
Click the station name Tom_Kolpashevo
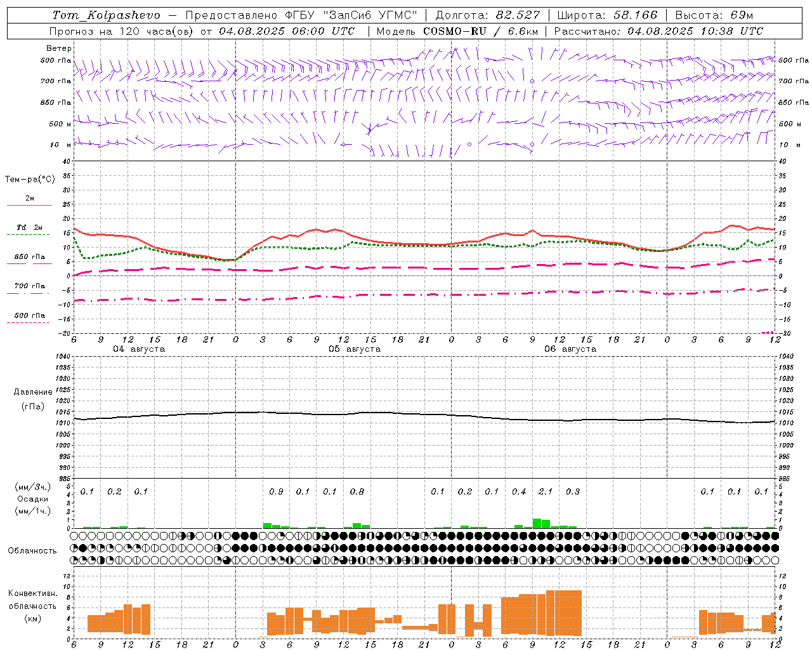(x=106, y=15)
